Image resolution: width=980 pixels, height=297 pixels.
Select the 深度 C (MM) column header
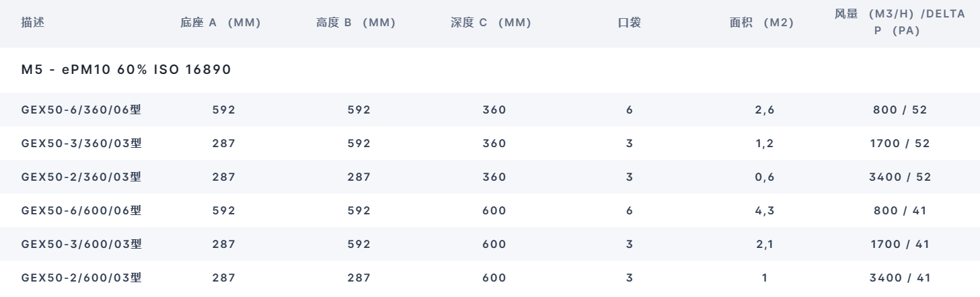[490, 23]
